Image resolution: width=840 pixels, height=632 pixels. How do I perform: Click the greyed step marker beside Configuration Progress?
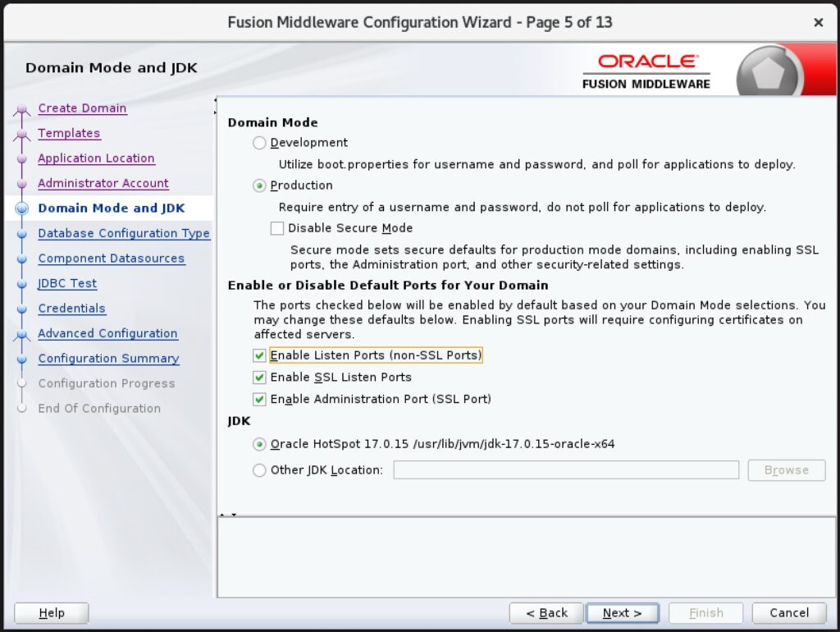22,384
